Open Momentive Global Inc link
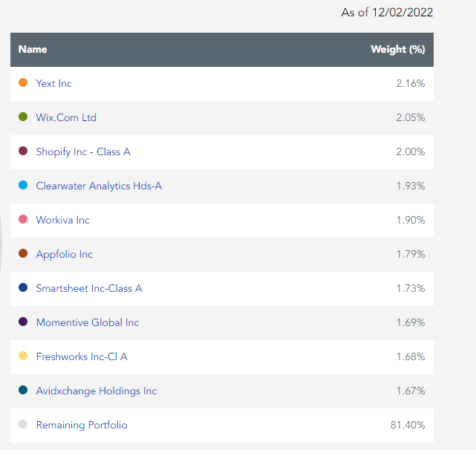This screenshot has width=476, height=450. coord(88,322)
